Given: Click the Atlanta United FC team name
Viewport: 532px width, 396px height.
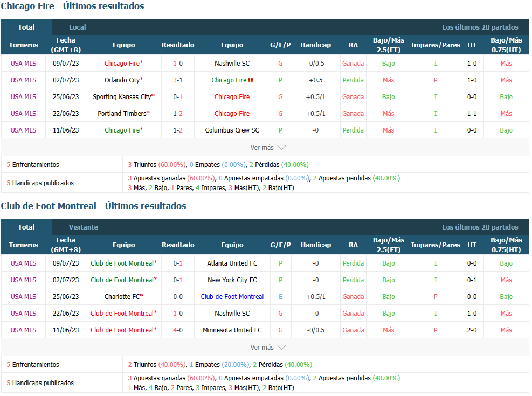Looking at the screenshot, I should pos(232,263).
